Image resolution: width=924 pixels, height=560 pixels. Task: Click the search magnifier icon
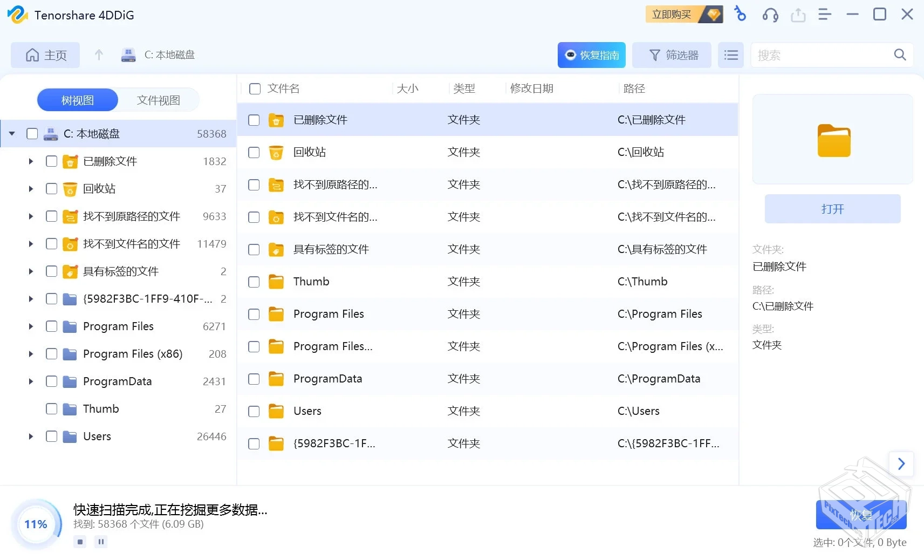[x=900, y=54]
